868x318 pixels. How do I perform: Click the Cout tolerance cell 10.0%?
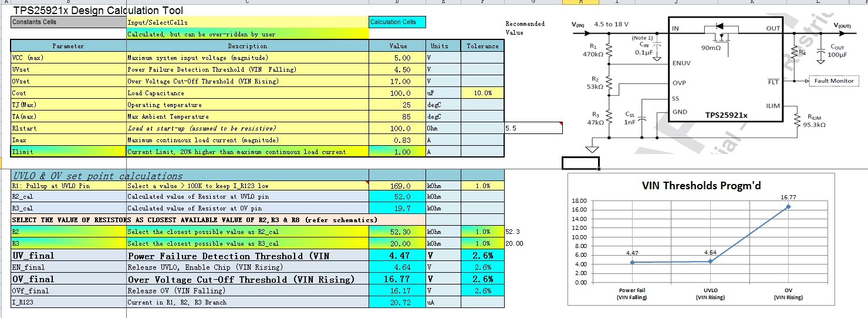482,93
